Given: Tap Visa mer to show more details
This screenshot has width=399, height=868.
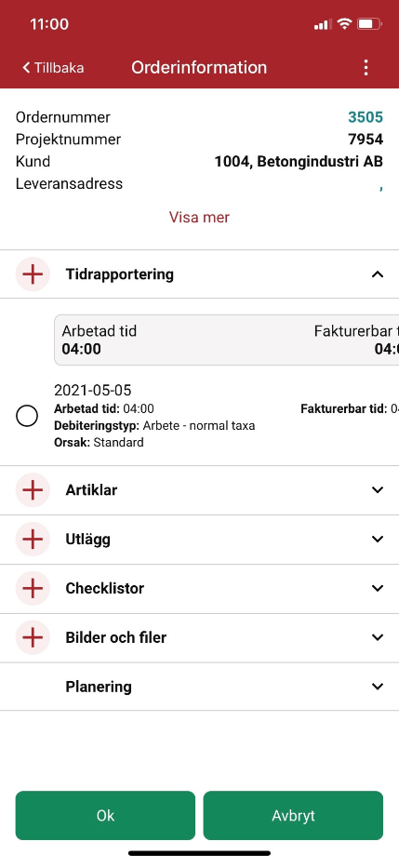Looking at the screenshot, I should coord(199,217).
